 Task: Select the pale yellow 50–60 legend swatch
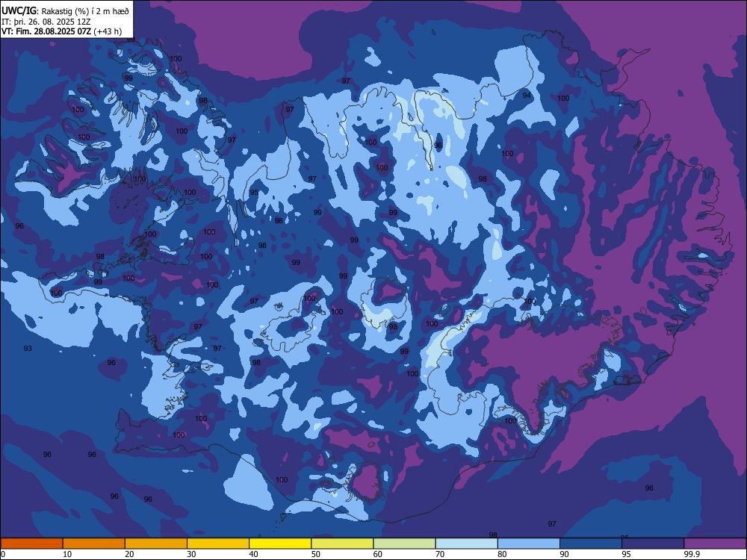[342, 544]
